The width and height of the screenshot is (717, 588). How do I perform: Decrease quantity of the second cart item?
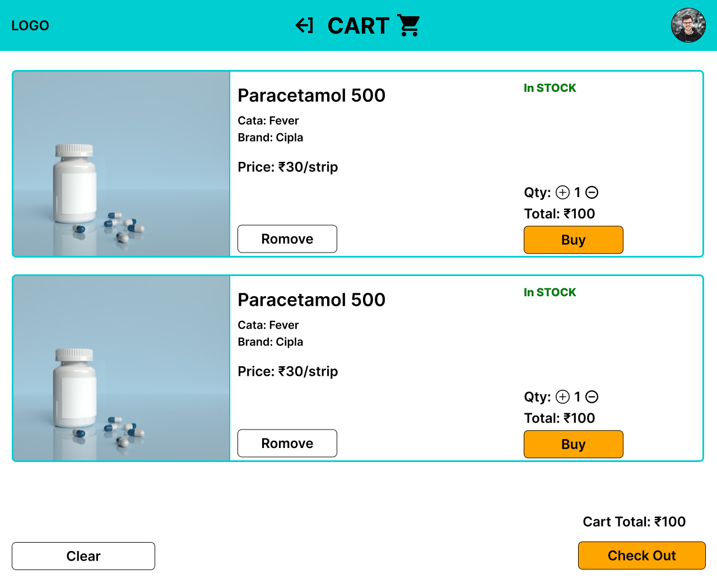pyautogui.click(x=592, y=397)
